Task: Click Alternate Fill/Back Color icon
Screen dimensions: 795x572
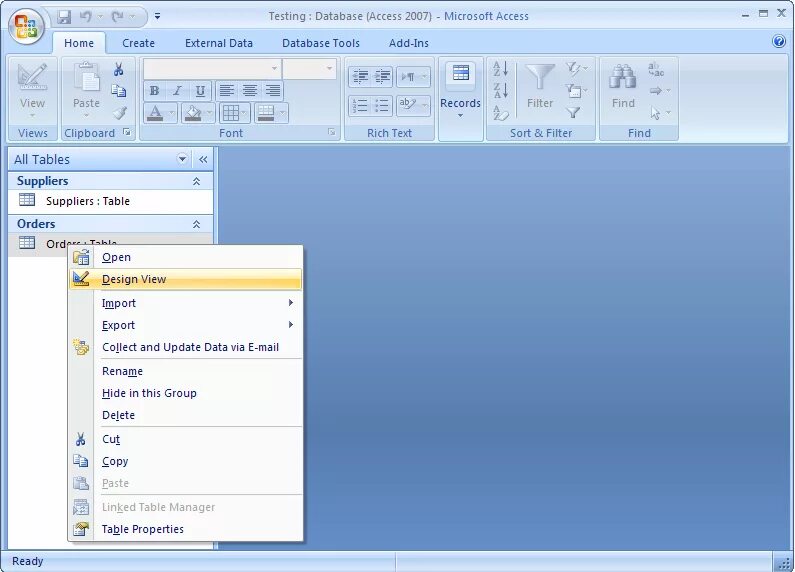Action: (266, 113)
